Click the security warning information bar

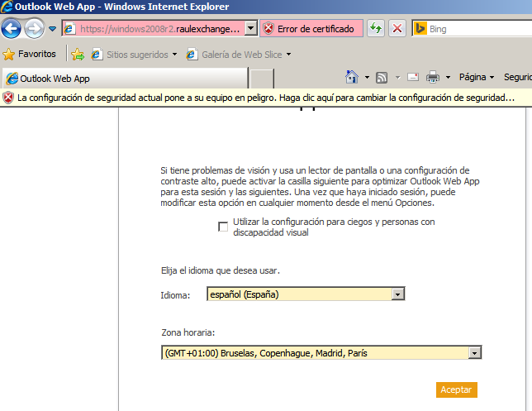pos(266,98)
